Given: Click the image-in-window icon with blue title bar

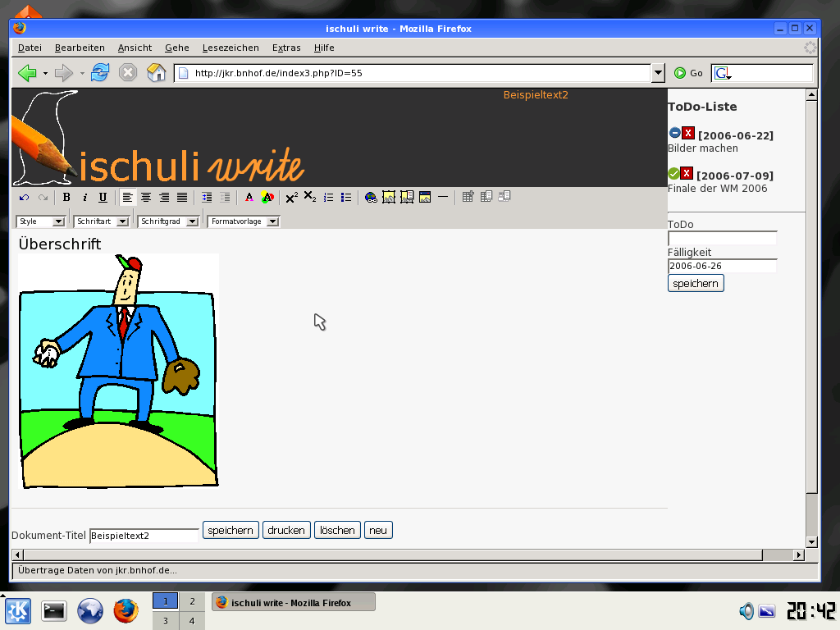Looking at the screenshot, I should tap(425, 197).
